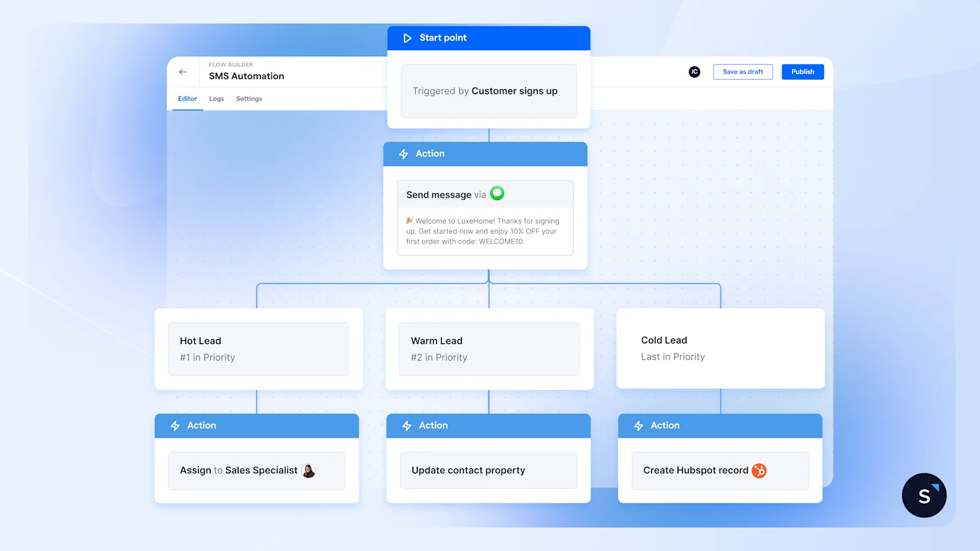The height and width of the screenshot is (551, 980).
Task: Click the play icon on the Start point header
Action: [407, 37]
